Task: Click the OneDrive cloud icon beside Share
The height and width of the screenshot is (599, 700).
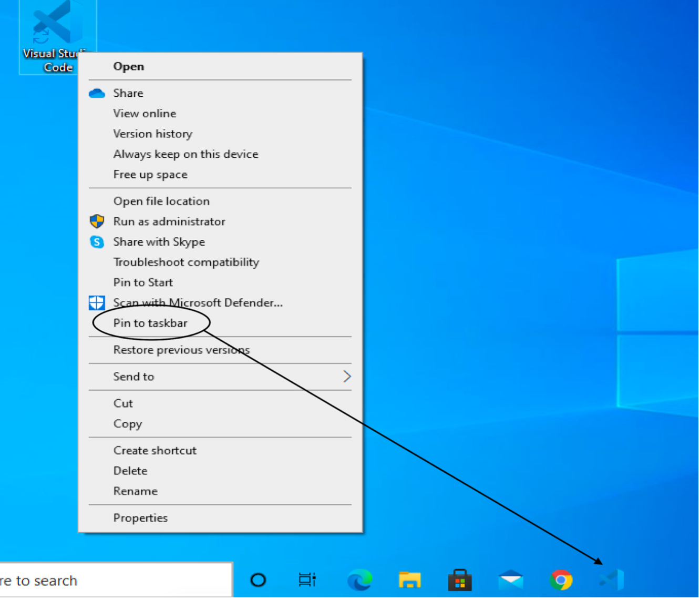Action: pyautogui.click(x=97, y=93)
